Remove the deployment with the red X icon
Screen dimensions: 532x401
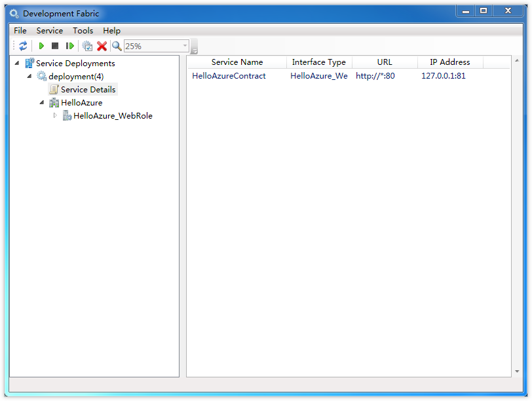[102, 46]
